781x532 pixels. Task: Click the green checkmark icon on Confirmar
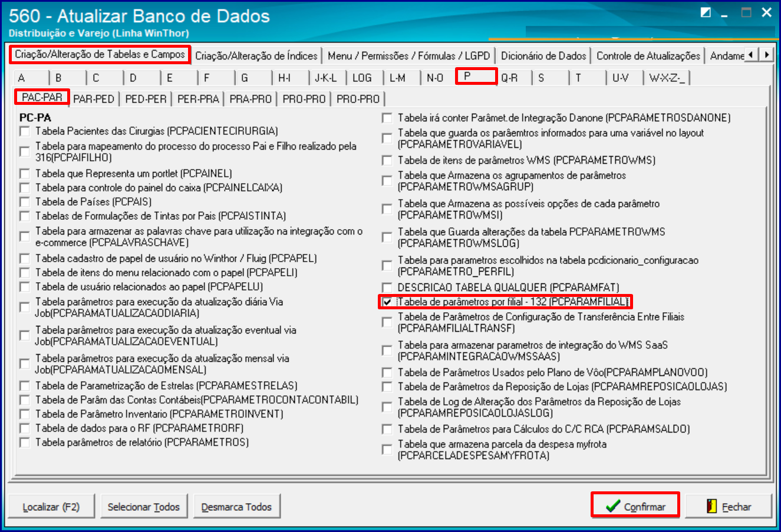(x=612, y=506)
